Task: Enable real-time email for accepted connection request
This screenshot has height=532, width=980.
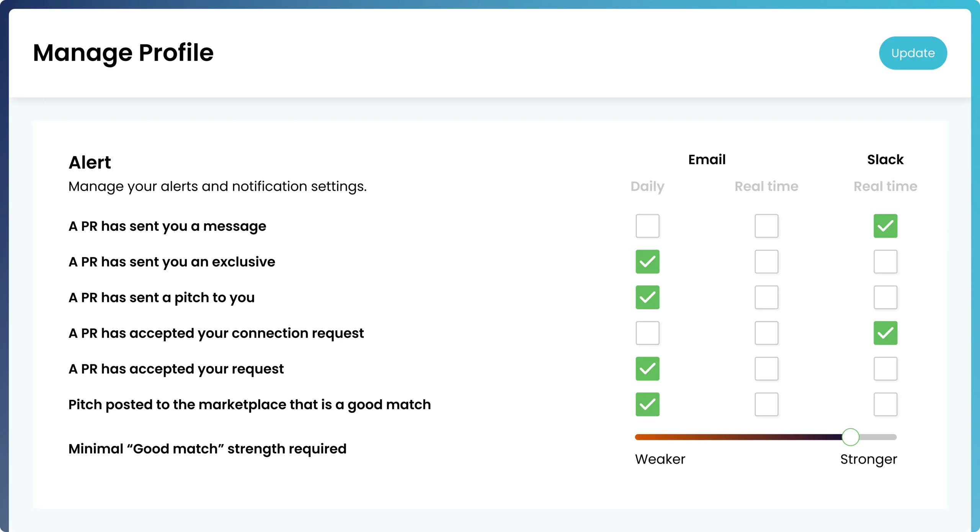Action: click(766, 333)
